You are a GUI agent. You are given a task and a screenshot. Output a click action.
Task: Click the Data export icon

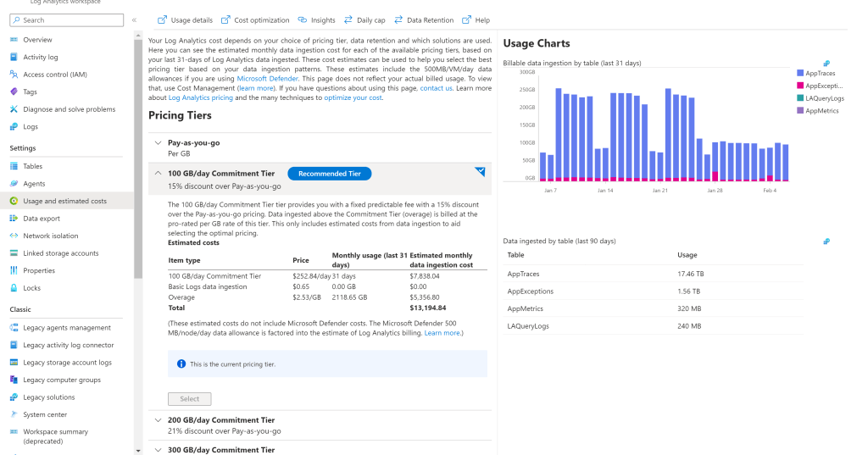tap(14, 218)
